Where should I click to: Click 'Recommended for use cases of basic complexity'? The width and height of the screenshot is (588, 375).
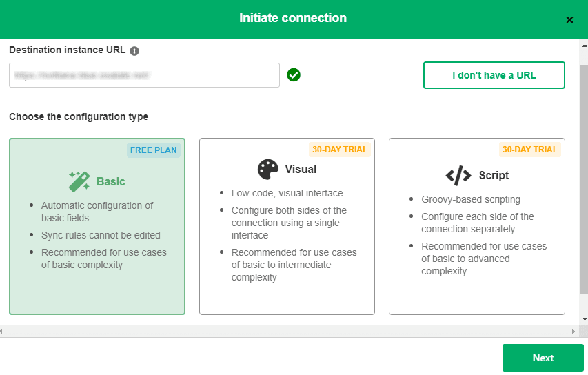(104, 259)
